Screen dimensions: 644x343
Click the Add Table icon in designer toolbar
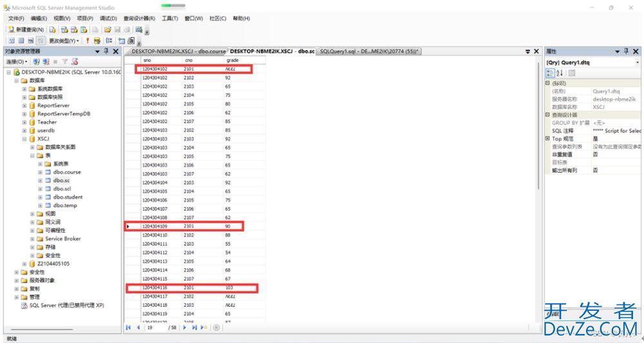[x=122, y=41]
